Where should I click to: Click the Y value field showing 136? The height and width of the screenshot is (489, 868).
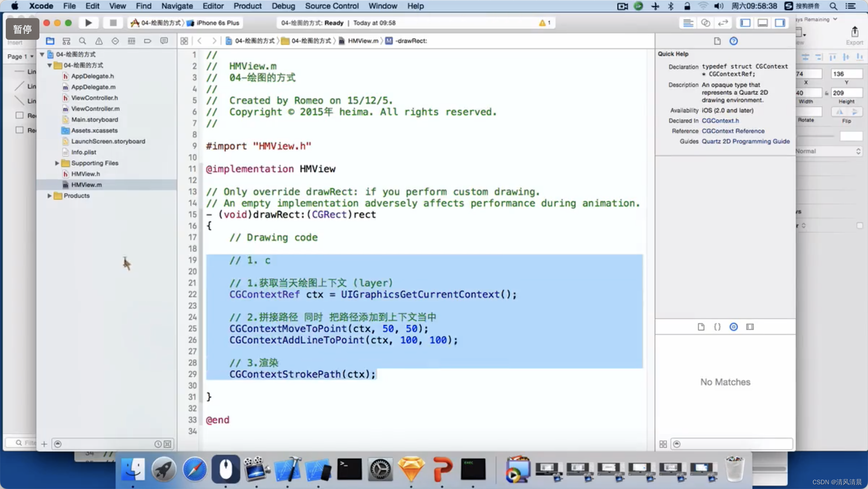point(847,74)
